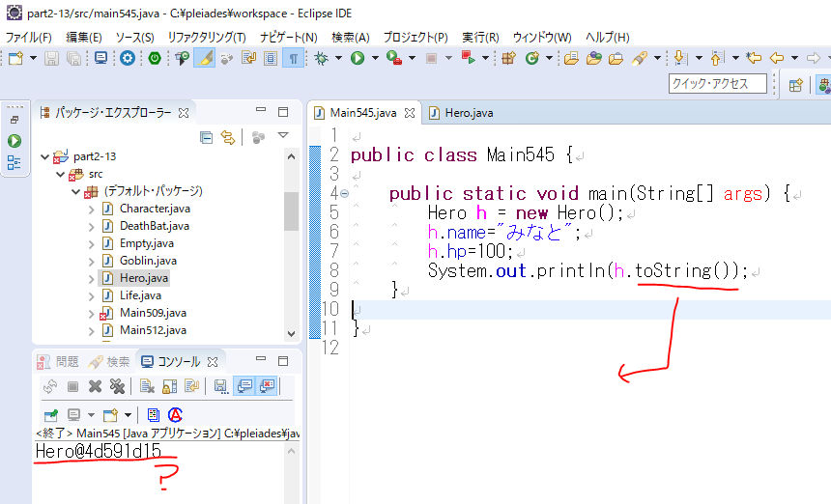Toggle Link with Editor in Package Explorer
Screen dimensions: 831x504
228,138
